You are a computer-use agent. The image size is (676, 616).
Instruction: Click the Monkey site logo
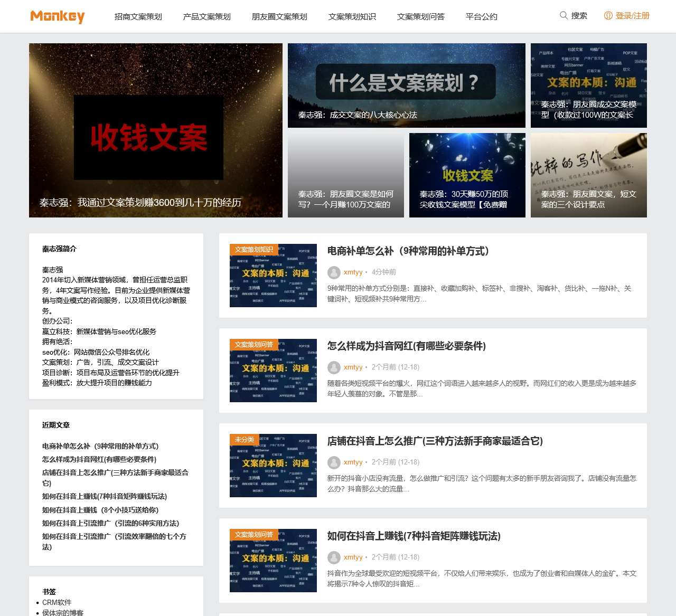(x=58, y=16)
